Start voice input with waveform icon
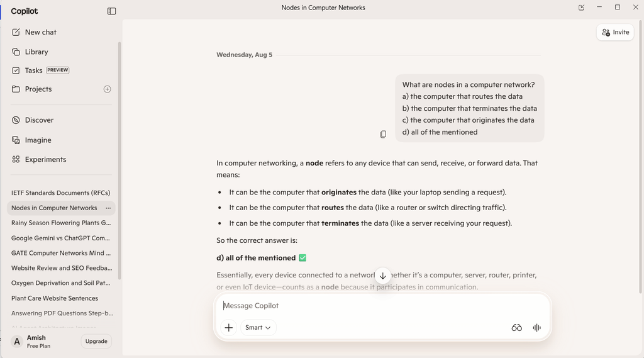Image resolution: width=644 pixels, height=358 pixels. (537, 328)
